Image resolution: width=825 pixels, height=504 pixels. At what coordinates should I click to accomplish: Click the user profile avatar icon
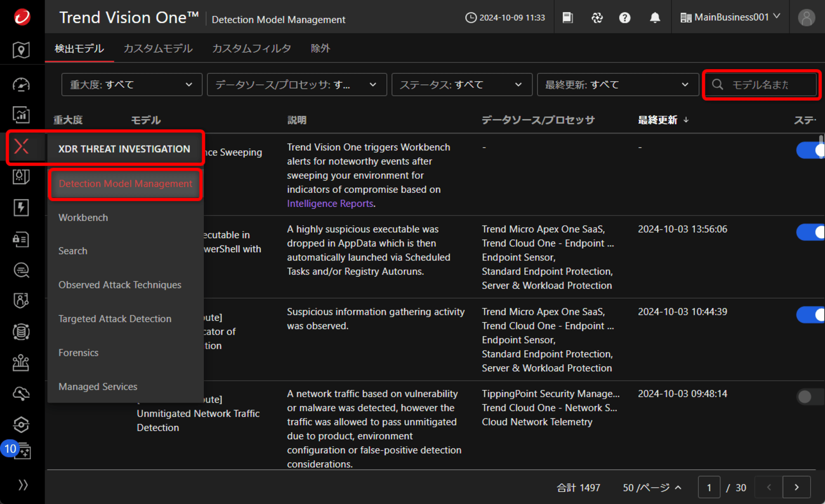point(806,18)
